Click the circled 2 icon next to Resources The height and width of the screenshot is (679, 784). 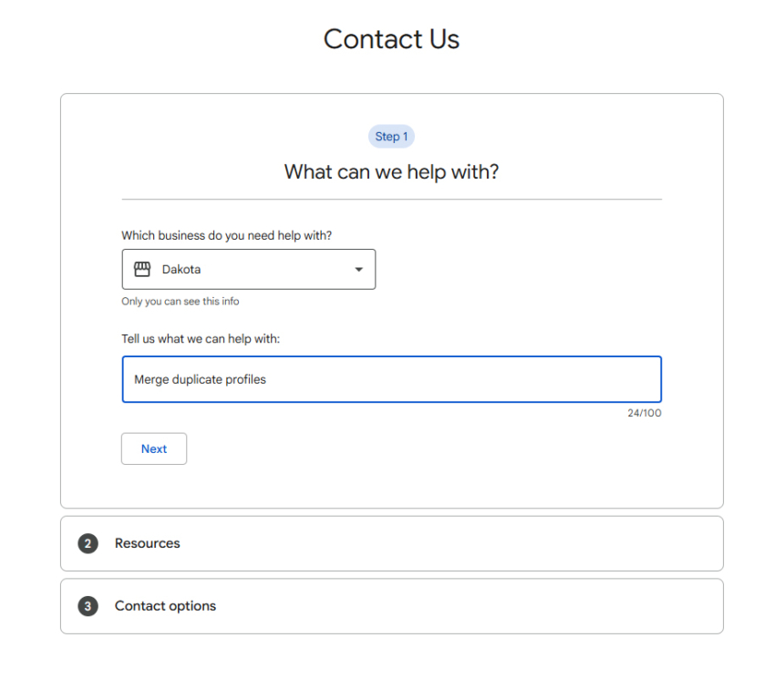[x=88, y=543]
